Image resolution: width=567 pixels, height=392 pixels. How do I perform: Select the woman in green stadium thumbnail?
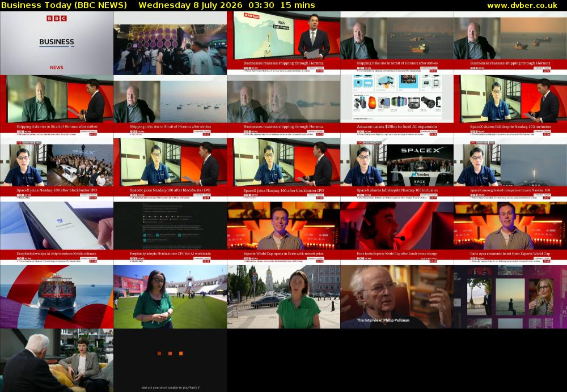point(170,297)
